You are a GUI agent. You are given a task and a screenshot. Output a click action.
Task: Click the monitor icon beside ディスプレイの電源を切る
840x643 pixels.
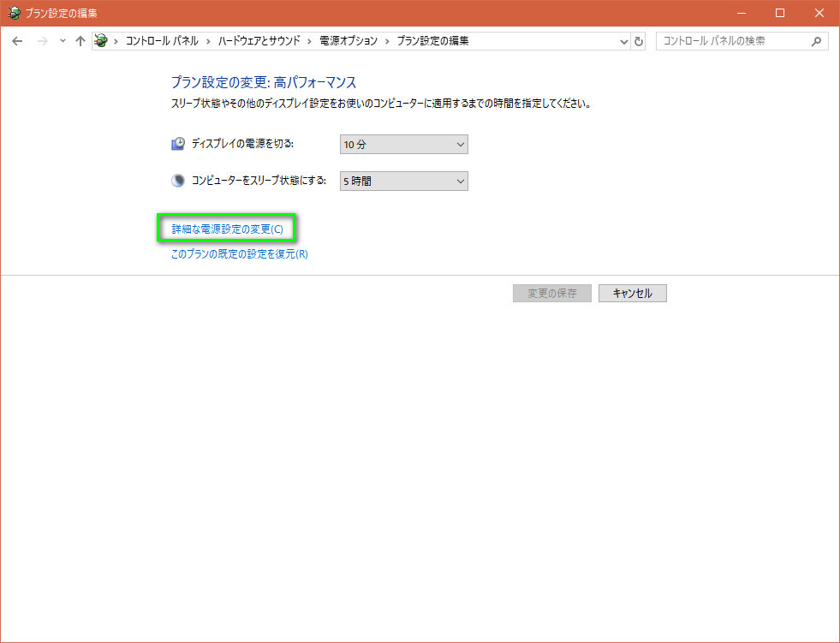[x=178, y=144]
